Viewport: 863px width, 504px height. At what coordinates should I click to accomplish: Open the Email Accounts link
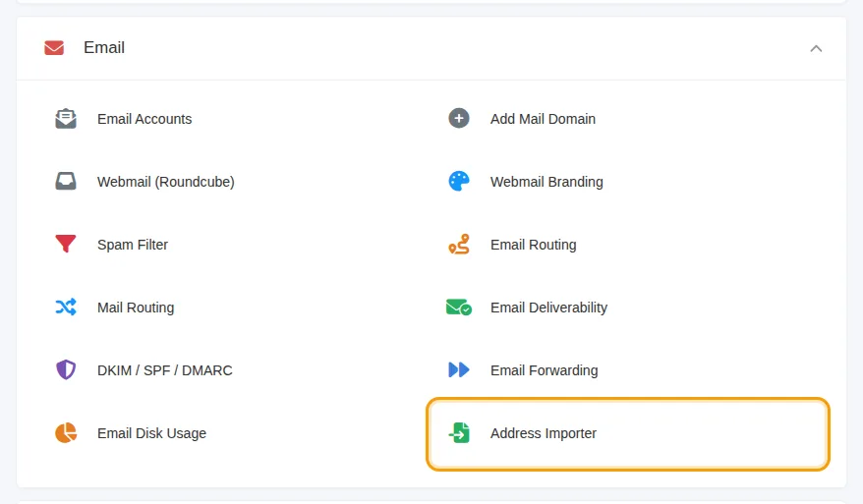[144, 119]
